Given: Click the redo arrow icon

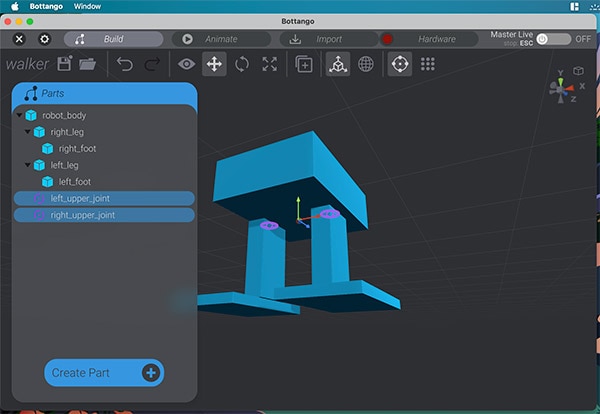Looking at the screenshot, I should (152, 64).
